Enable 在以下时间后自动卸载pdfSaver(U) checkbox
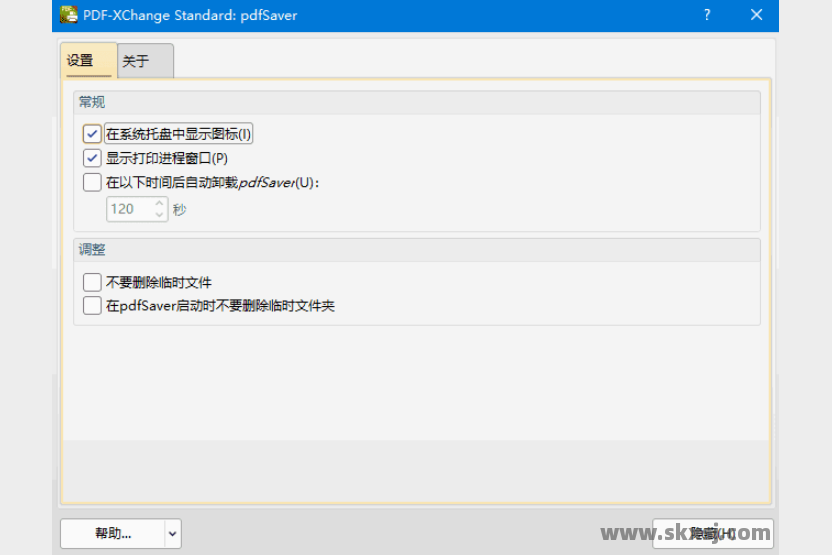 92,183
